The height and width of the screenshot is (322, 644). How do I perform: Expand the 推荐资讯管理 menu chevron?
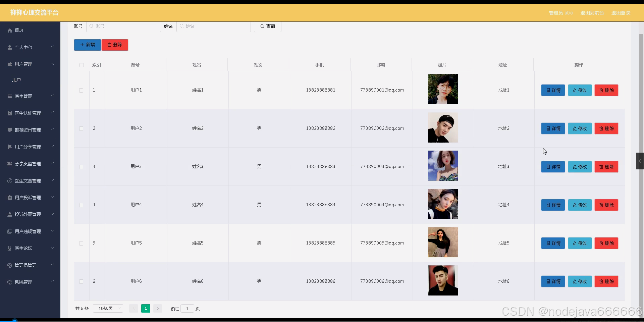[x=52, y=129]
